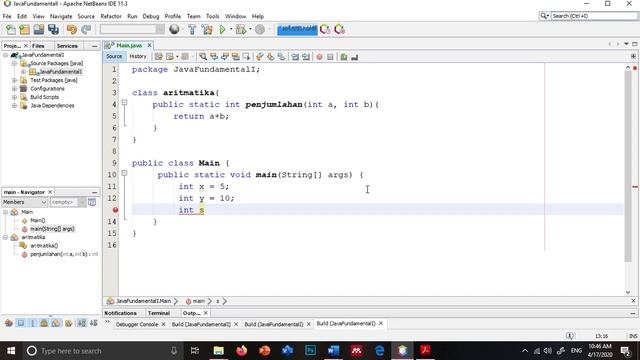Select the JavaFundamentalI package node

coord(60,72)
